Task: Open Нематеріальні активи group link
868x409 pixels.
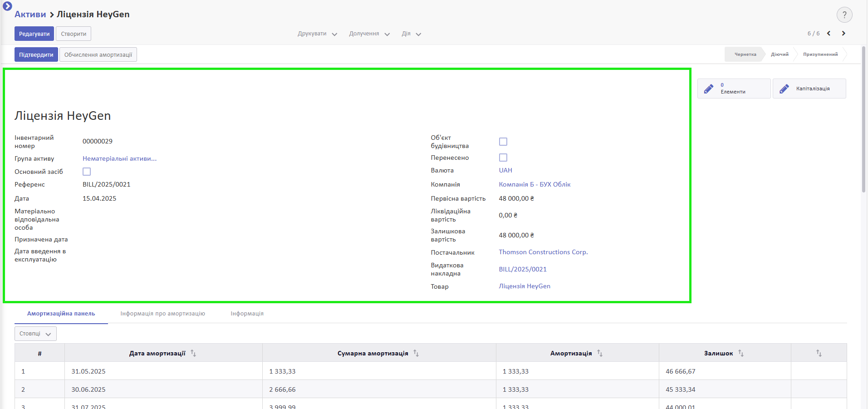Action: tap(119, 158)
